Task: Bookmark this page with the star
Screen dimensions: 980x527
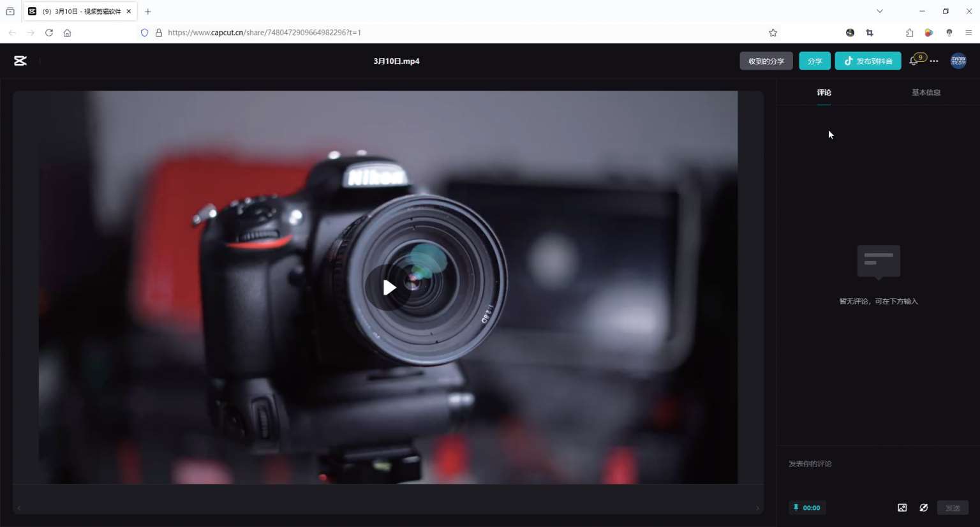Action: point(773,33)
